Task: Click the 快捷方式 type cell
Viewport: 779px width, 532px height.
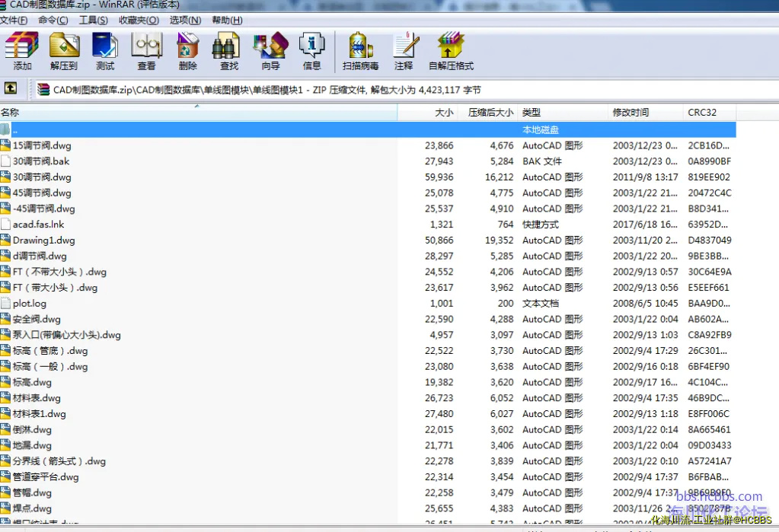Action: (x=541, y=224)
